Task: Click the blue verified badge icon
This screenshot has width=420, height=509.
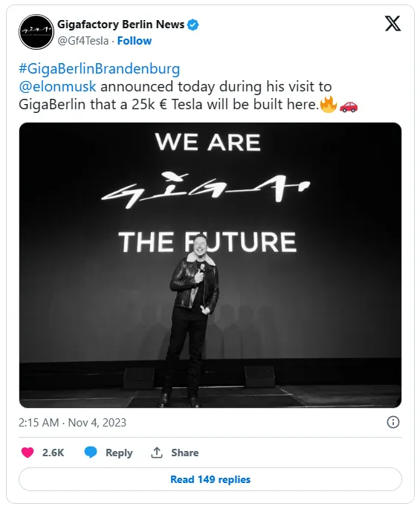Action: 193,25
